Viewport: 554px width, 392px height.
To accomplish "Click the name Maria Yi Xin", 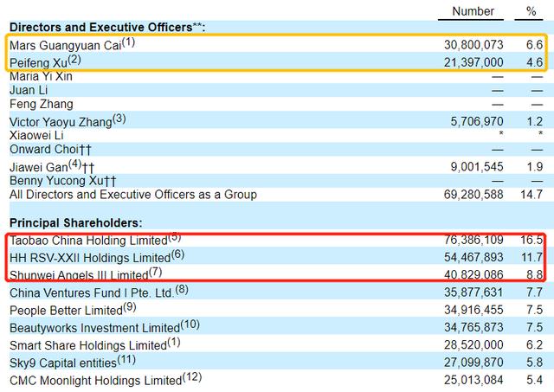I will point(41,76).
